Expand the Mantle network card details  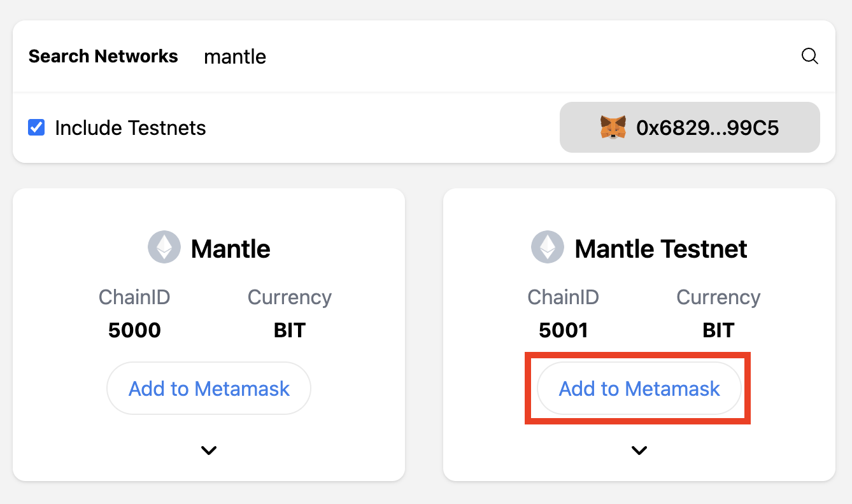[x=209, y=451]
